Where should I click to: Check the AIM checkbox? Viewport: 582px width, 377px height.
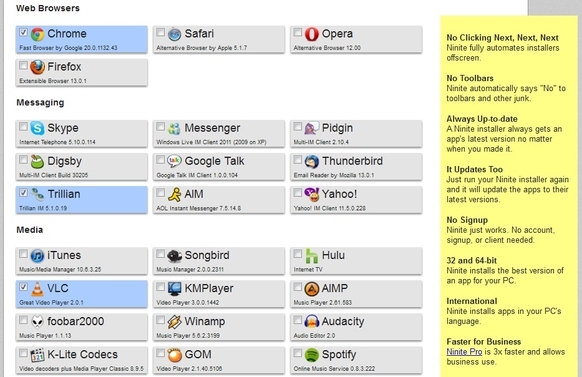[x=160, y=193]
